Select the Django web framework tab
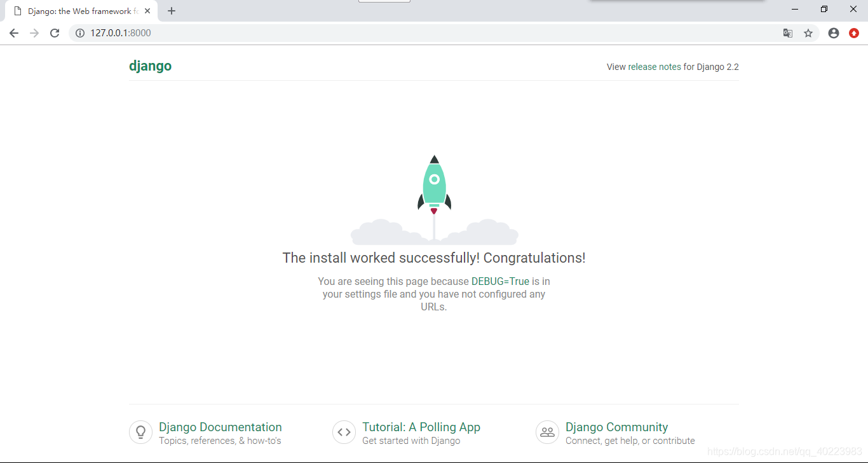868x463 pixels. point(81,11)
